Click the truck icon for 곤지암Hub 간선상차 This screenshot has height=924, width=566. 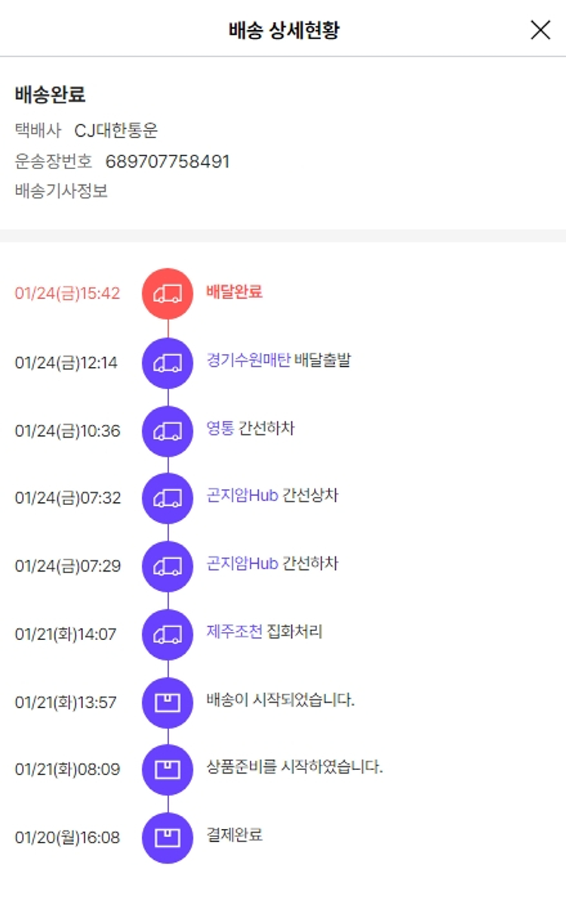(x=168, y=498)
